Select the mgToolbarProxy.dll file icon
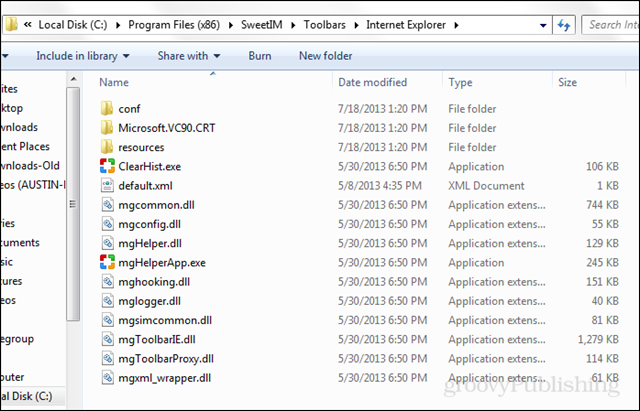Screen dimensions: 640x411 pos(107,358)
